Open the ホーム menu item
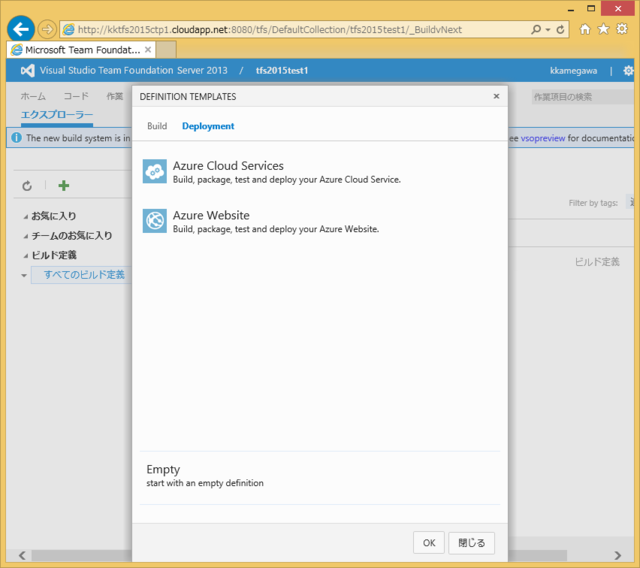640x568 pixels. [x=33, y=96]
